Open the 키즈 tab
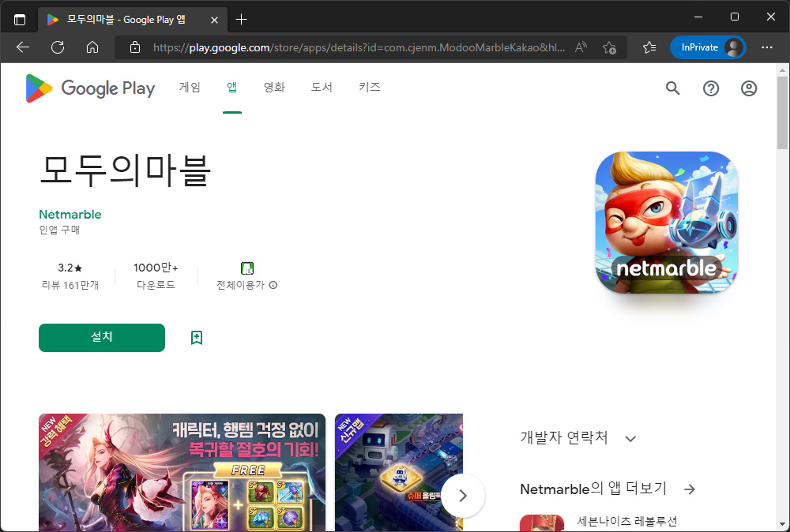Viewport: 790px width, 532px height. pos(369,88)
